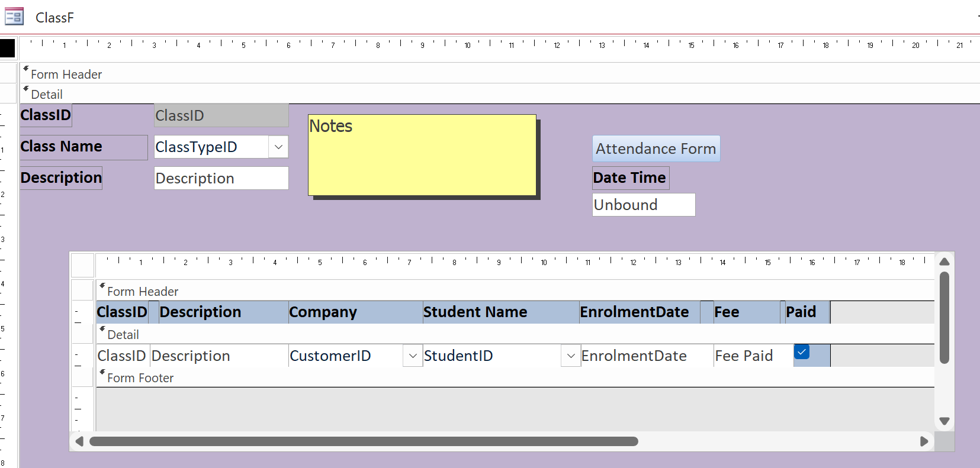
Task: Click the subform scroll left arrow
Action: click(79, 441)
